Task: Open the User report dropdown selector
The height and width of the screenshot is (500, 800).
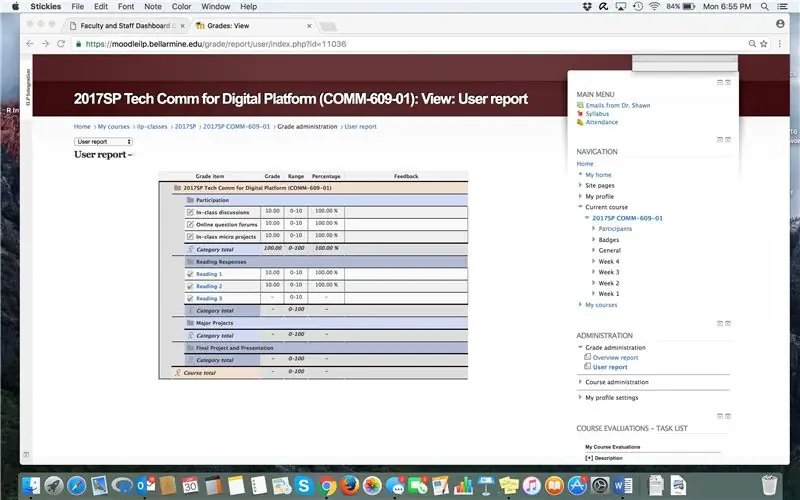Action: coord(104,142)
